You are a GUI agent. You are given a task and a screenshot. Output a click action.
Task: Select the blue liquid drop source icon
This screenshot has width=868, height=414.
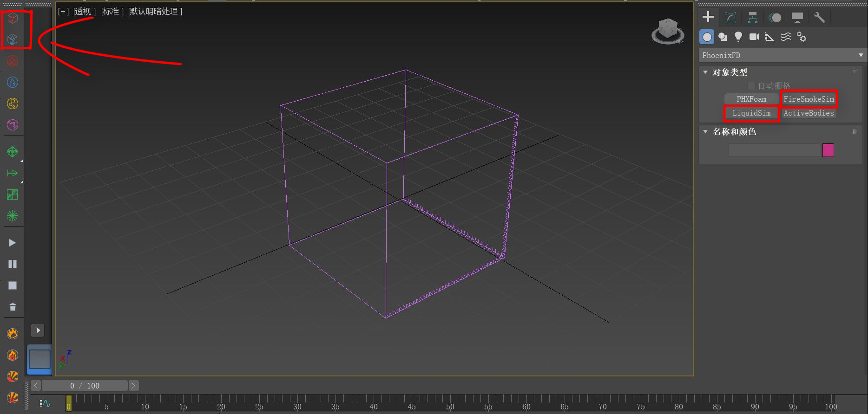click(x=13, y=82)
